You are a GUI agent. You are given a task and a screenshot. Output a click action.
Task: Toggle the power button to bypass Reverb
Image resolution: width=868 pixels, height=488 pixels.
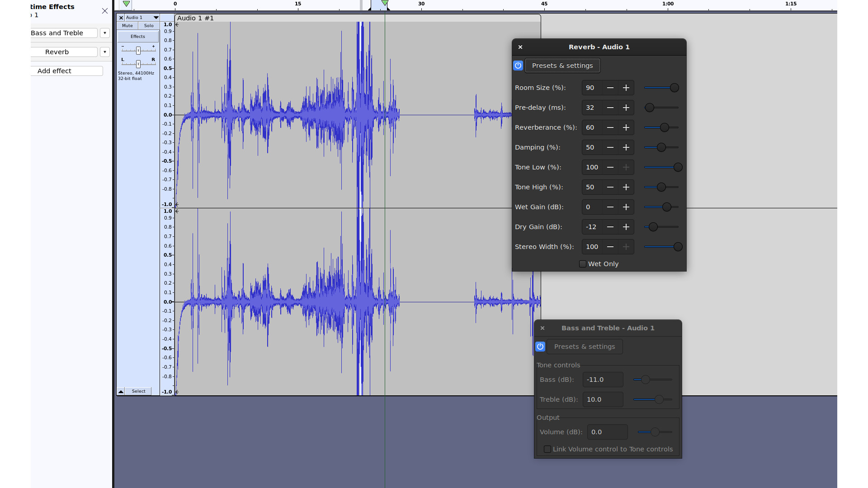[518, 65]
